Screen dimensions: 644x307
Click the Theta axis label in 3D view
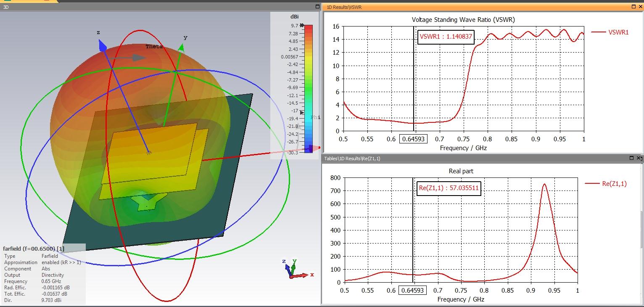[x=154, y=46]
